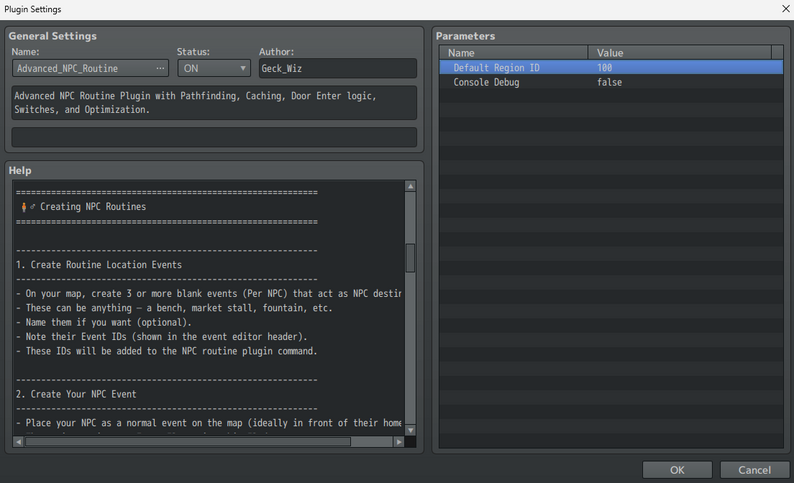Select the Default Region ID parameter row
Screen dimensions: 794x483
click(611, 67)
